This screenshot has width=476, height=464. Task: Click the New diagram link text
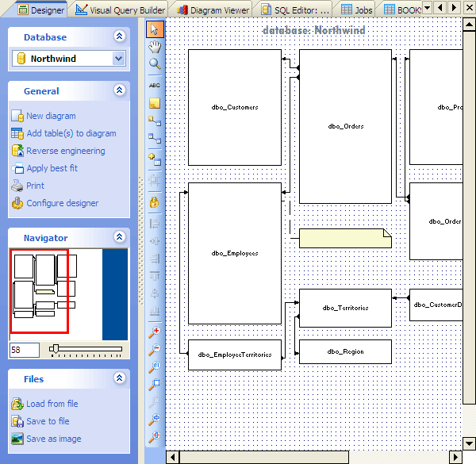[51, 116]
